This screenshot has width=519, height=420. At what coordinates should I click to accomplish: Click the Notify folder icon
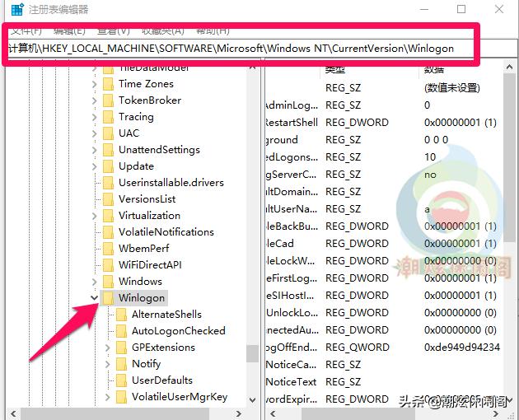point(121,364)
